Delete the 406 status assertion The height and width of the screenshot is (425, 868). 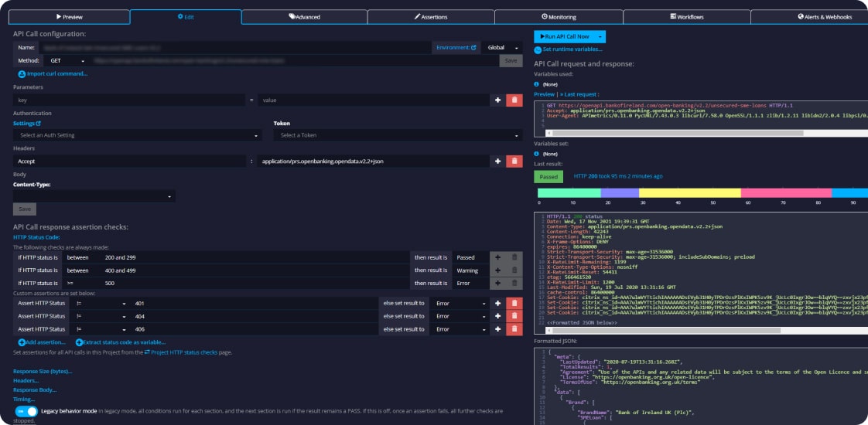pos(514,330)
